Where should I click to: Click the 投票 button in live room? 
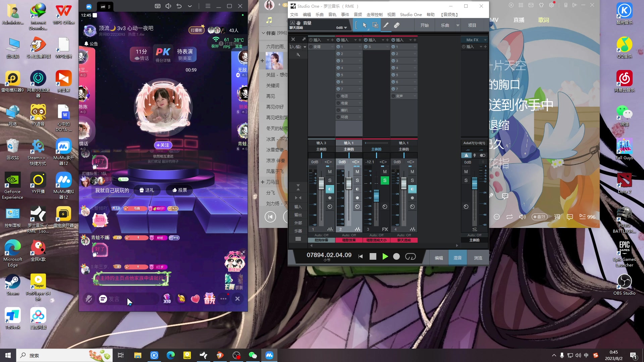[180, 190]
